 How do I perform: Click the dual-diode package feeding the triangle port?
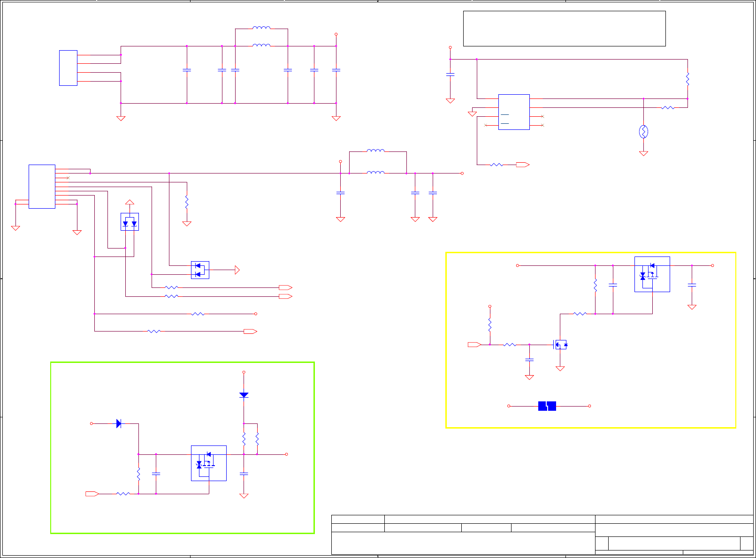coord(200,270)
